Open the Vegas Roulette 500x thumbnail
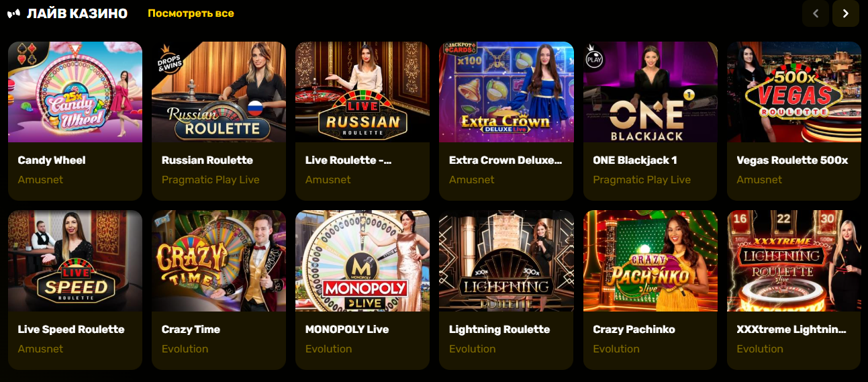This screenshot has width=868, height=382. click(x=794, y=92)
